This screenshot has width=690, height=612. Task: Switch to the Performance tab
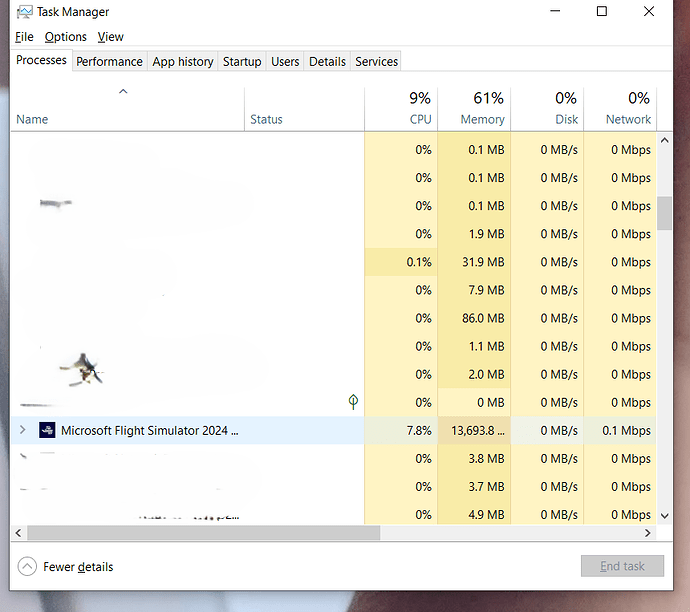click(110, 62)
